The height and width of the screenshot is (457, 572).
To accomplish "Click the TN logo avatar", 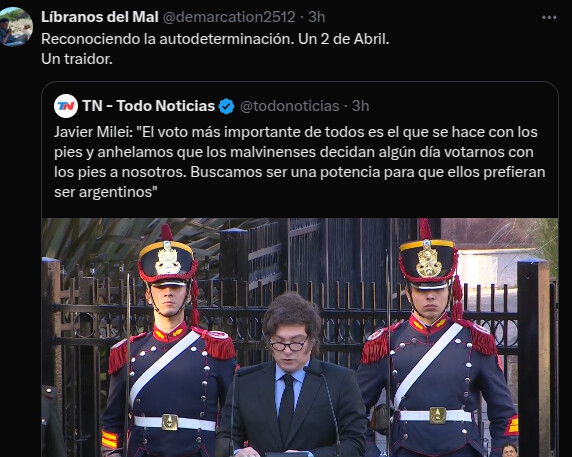I will tap(66, 106).
